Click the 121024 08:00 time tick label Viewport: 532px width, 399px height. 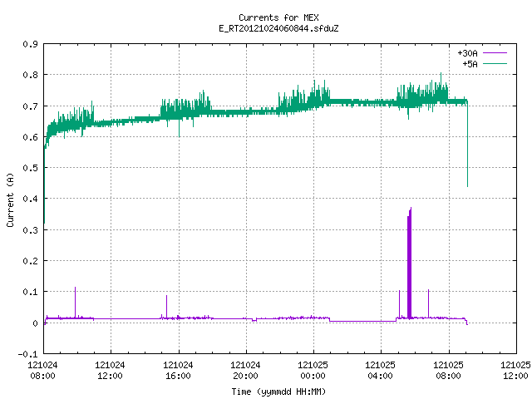(x=42, y=371)
